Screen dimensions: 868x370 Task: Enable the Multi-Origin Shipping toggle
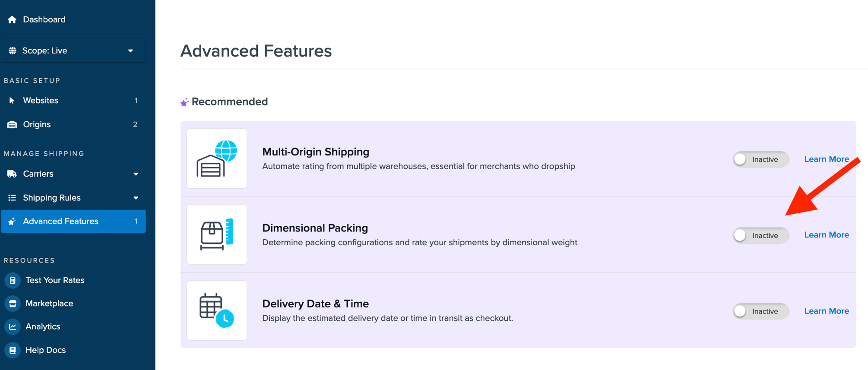(x=760, y=159)
